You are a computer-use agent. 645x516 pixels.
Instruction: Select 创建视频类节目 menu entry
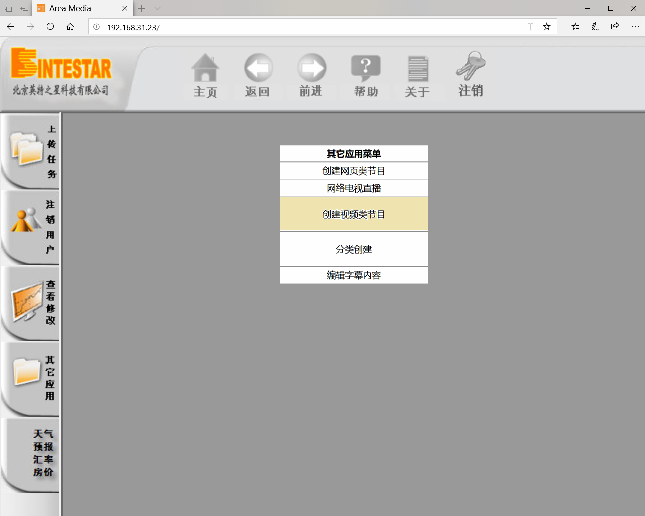(354, 214)
